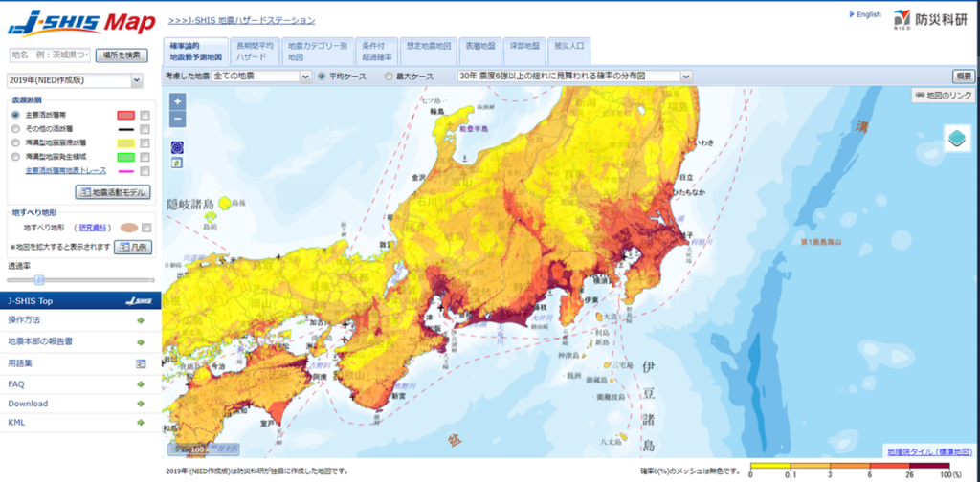Click the 透過率 transparency slider handle
980x482 pixels.
(38, 279)
